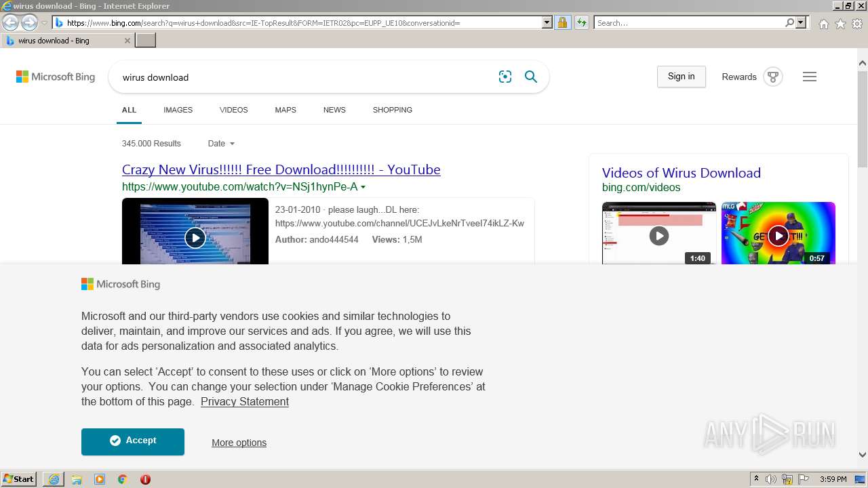Viewport: 868px width, 488px height.
Task: Switch to the MAPS tab
Action: point(285,110)
